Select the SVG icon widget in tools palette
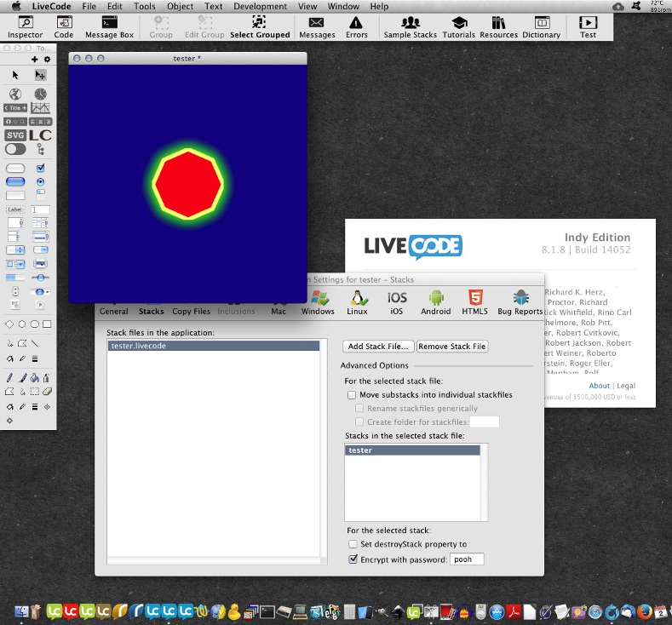Screen dimensions: 672x625 pyautogui.click(x=15, y=135)
